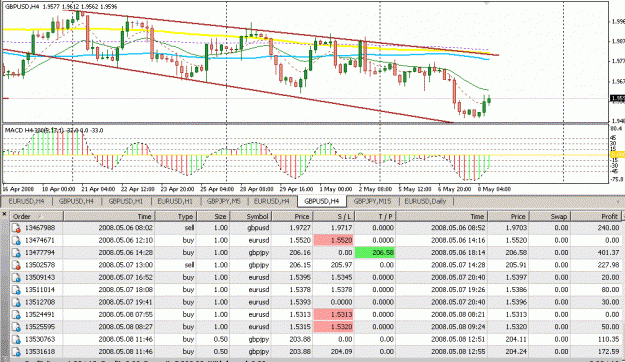Open the GBPJPY,M5 chart tab

pos(224,201)
